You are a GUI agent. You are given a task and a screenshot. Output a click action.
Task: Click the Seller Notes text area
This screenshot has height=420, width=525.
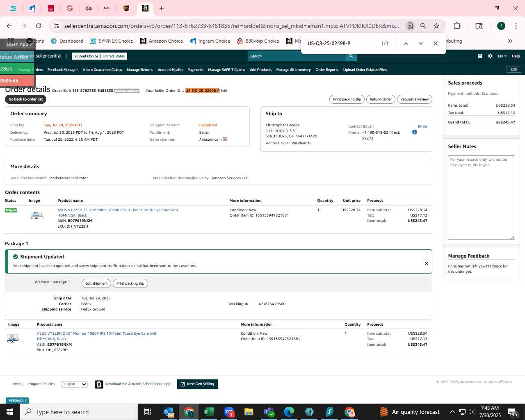point(482,197)
